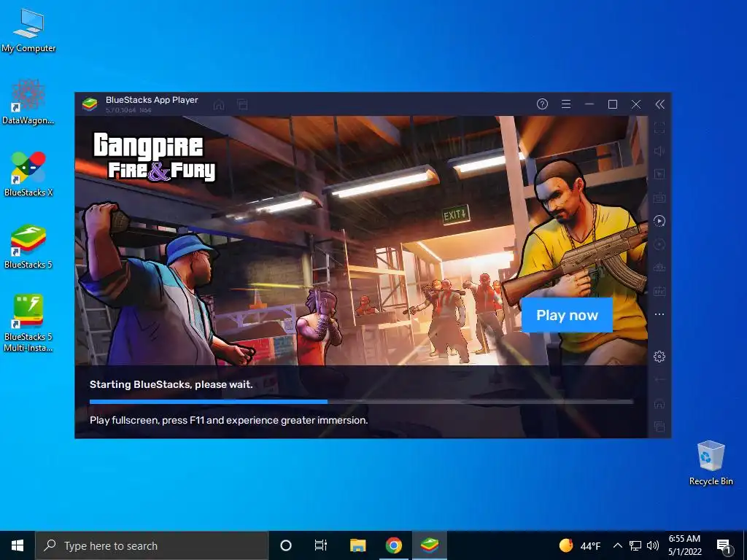Image resolution: width=747 pixels, height=560 pixels.
Task: Open the Windows Start menu
Action: click(18, 545)
